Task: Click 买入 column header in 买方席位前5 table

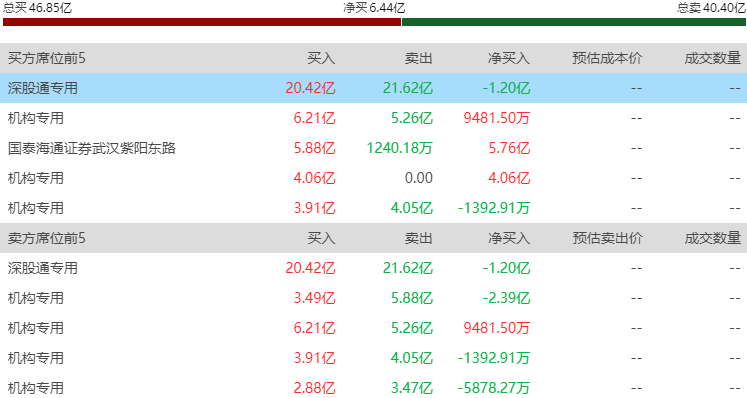Action: (x=321, y=58)
